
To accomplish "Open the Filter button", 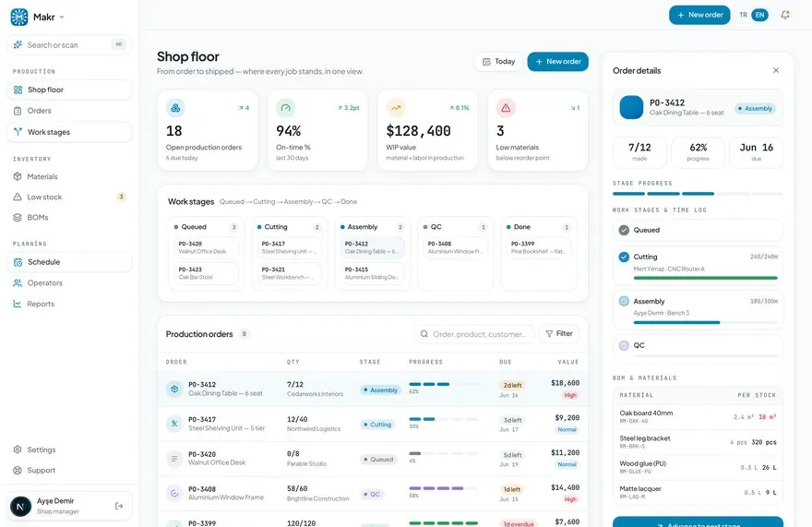I will (559, 334).
